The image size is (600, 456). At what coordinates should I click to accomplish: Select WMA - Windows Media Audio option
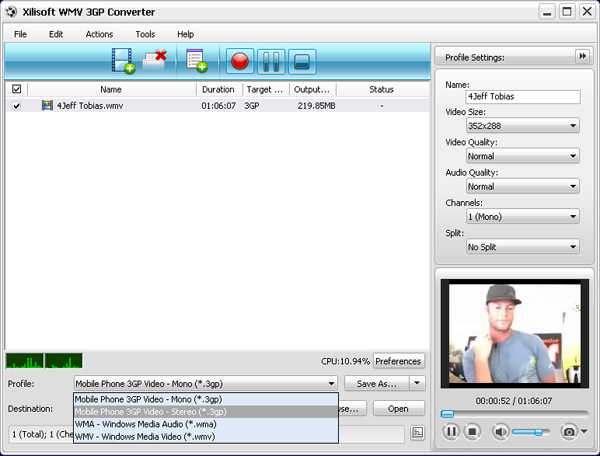[x=206, y=424]
